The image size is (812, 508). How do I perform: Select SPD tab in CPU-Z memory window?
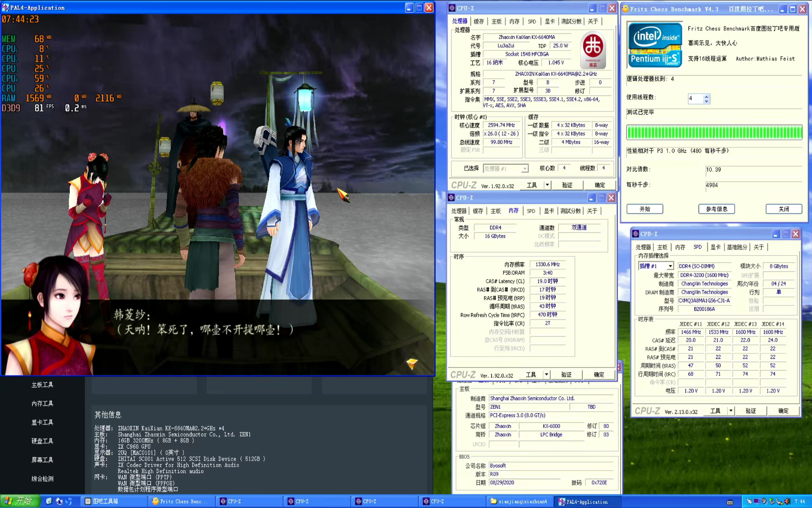tap(531, 211)
